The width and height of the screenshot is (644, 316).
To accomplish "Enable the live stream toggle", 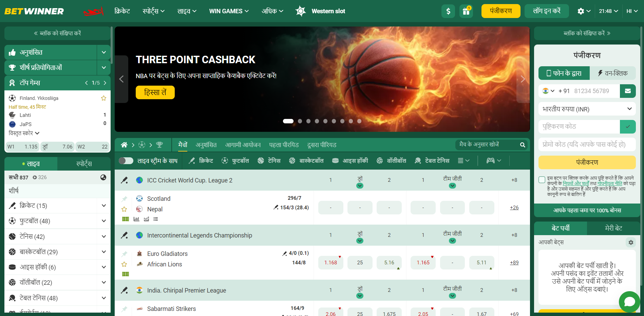I will pos(126,161).
